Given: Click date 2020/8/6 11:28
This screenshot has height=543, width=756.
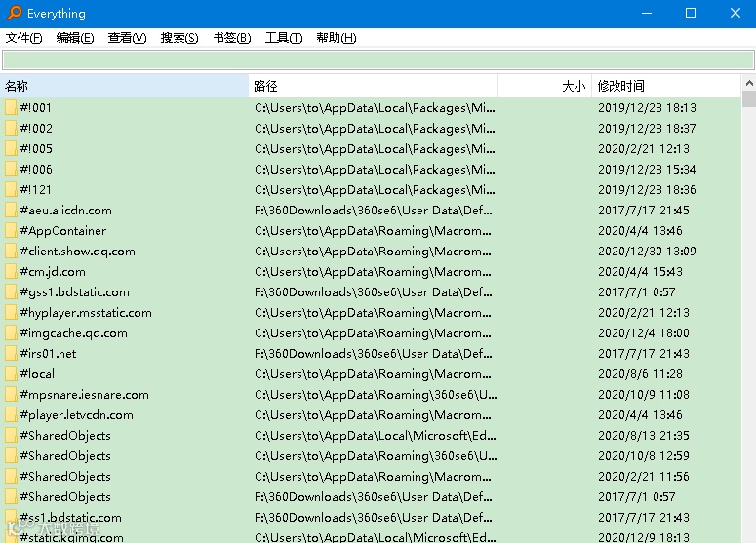Looking at the screenshot, I should [640, 374].
